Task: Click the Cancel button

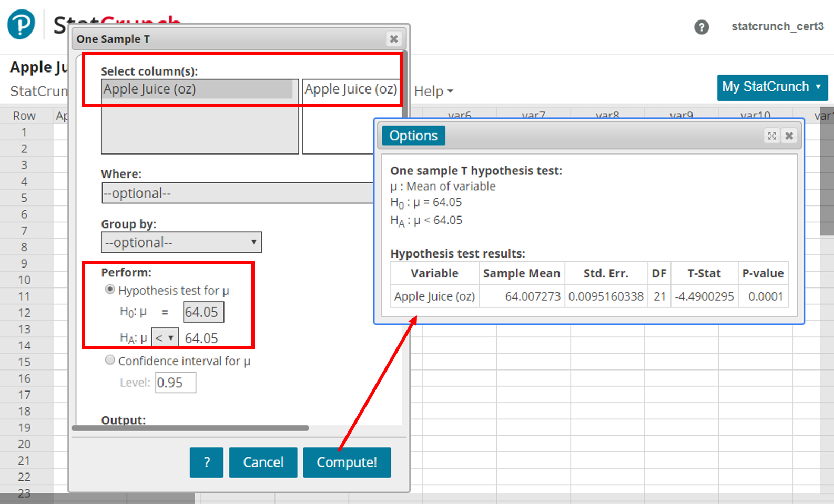Action: tap(263, 462)
